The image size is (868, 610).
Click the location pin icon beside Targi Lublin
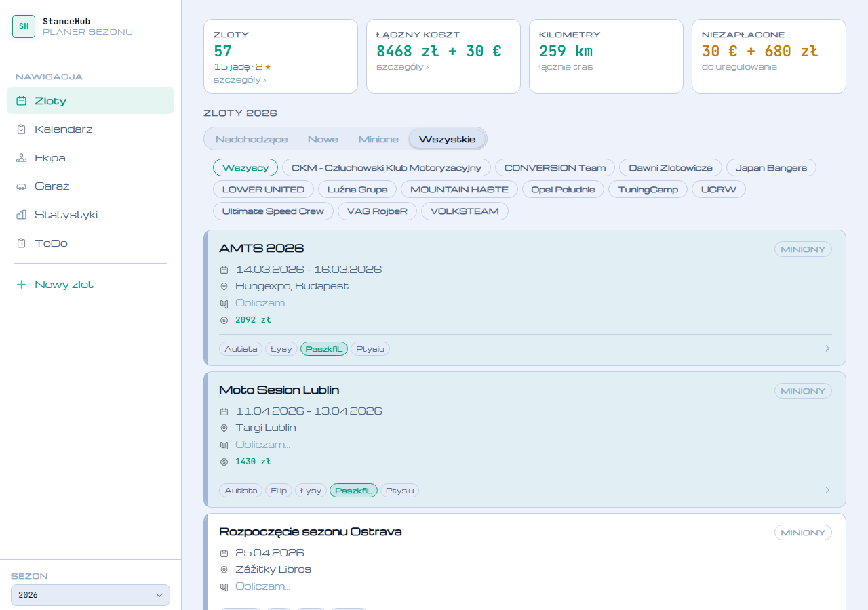point(224,428)
